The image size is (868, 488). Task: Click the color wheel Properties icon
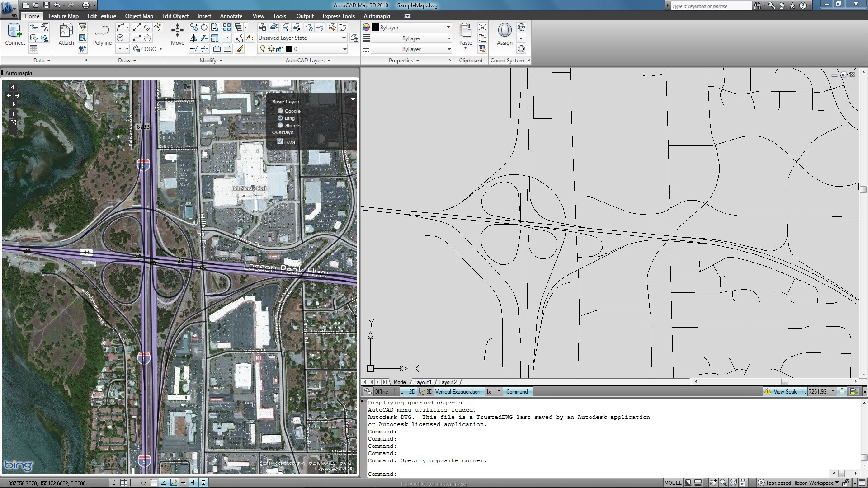coord(366,27)
